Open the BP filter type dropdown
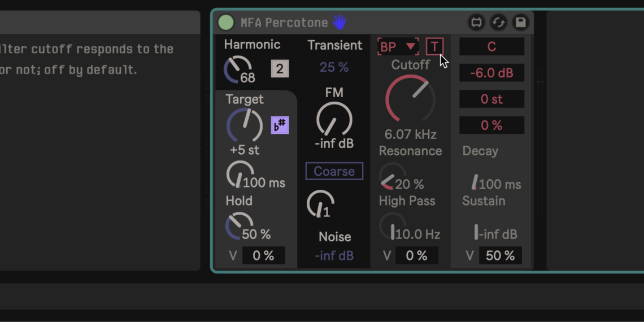Image resolution: width=644 pixels, height=322 pixels. (x=398, y=46)
